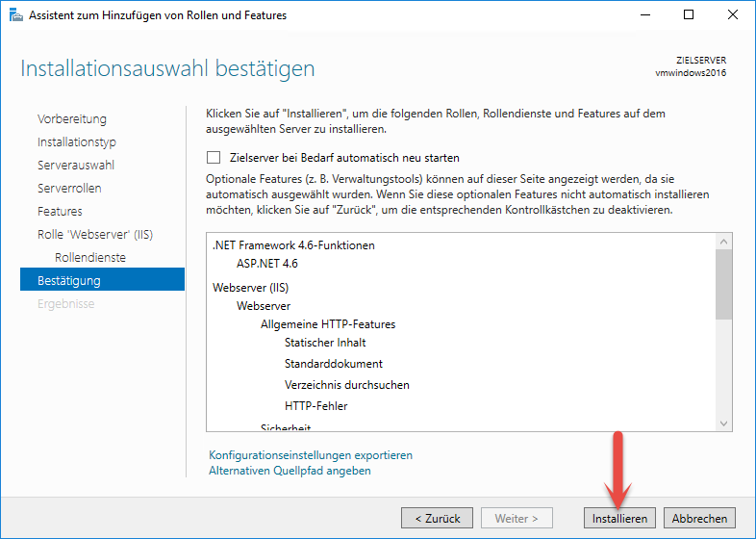The height and width of the screenshot is (539, 756).
Task: Open Alternativen Quellpfad angeben link
Action: pyautogui.click(x=290, y=471)
